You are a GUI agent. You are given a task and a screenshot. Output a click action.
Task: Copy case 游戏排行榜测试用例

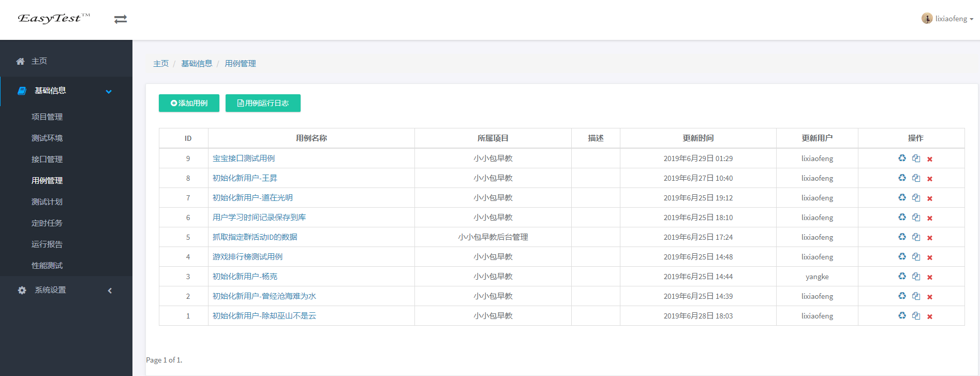916,256
